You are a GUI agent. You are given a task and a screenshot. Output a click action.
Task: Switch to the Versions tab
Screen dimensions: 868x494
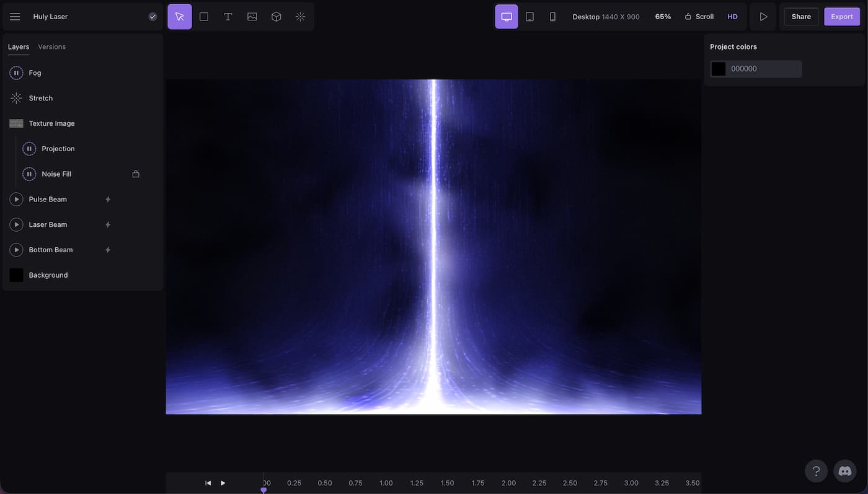coord(51,47)
